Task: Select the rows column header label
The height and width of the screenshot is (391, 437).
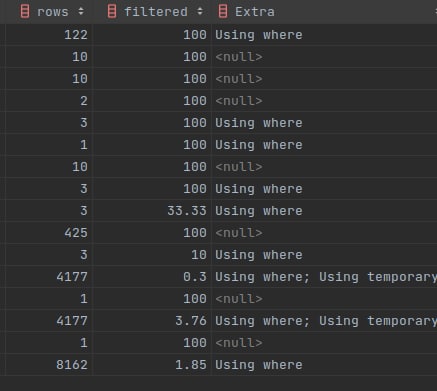Action: 53,12
